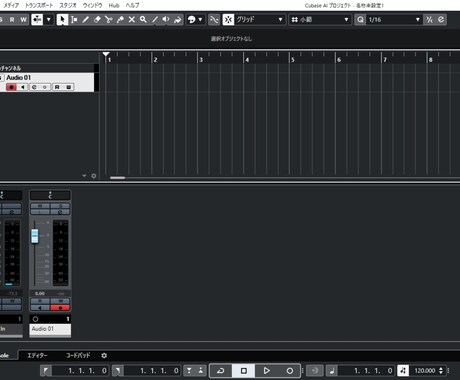
Task: Open the 小節 grid type dropdown
Action: pos(319,20)
